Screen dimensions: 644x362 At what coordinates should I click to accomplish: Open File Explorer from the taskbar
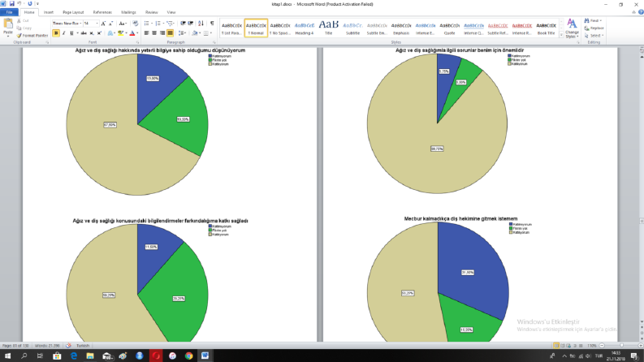[90, 356]
